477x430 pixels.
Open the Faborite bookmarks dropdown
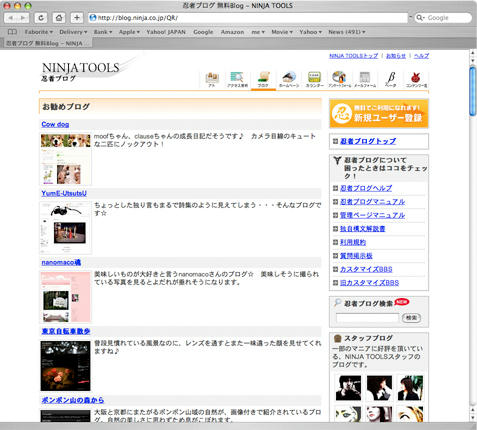click(39, 32)
